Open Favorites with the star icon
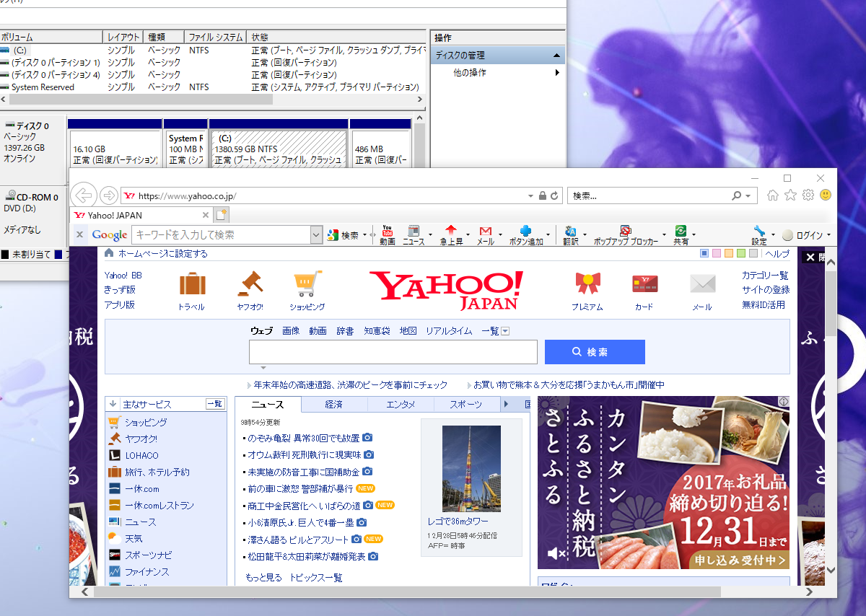 790,195
